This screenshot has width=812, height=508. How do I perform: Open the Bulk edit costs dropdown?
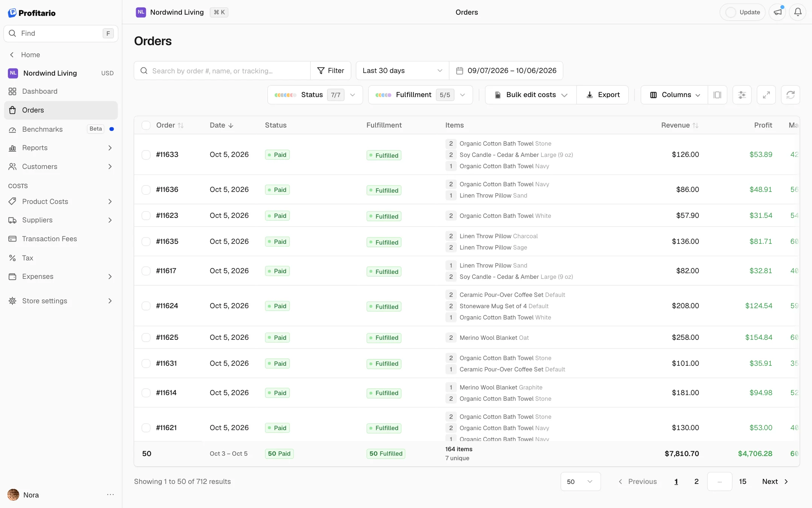tap(531, 95)
